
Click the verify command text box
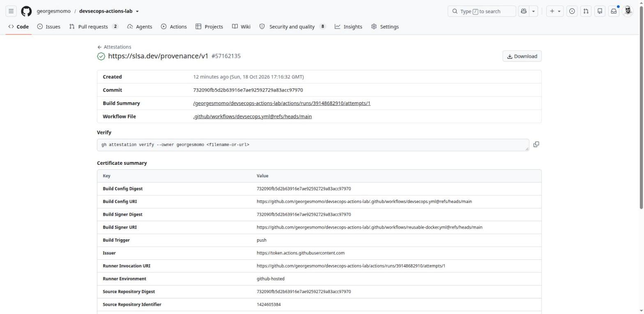click(313, 145)
